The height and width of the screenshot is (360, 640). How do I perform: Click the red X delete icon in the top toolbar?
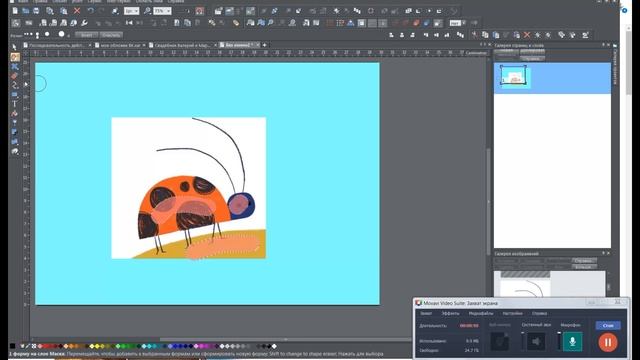click(77, 11)
